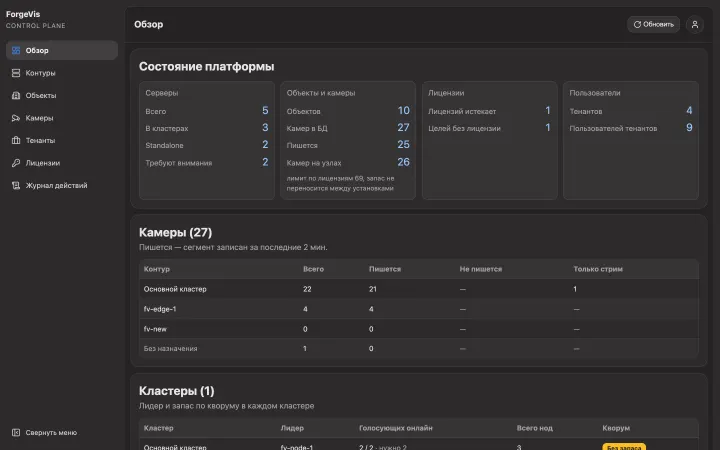Go to the Контуры section
Viewport: 720px width, 450px height.
point(62,73)
